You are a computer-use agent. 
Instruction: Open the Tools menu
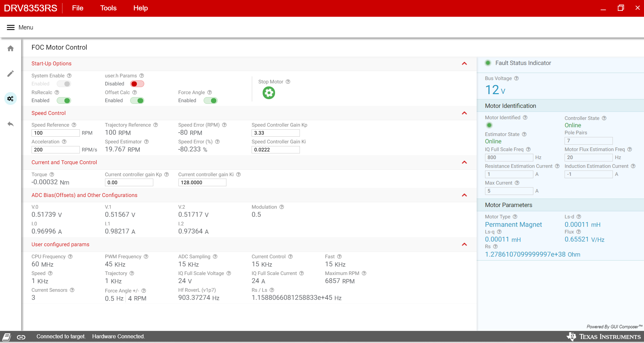[108, 8]
